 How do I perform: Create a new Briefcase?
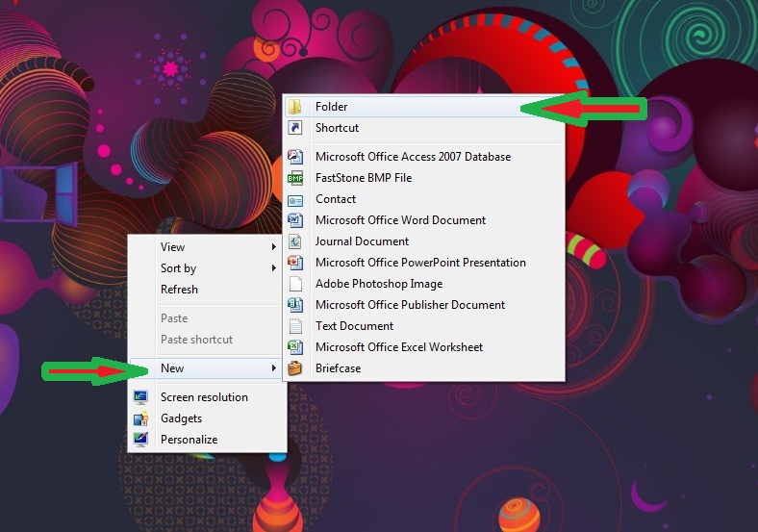(x=423, y=368)
